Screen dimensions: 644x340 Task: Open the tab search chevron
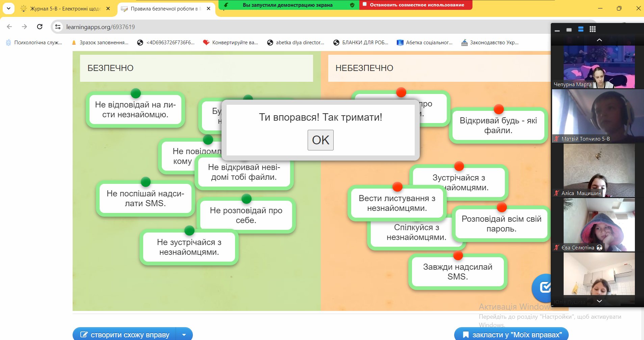point(8,8)
